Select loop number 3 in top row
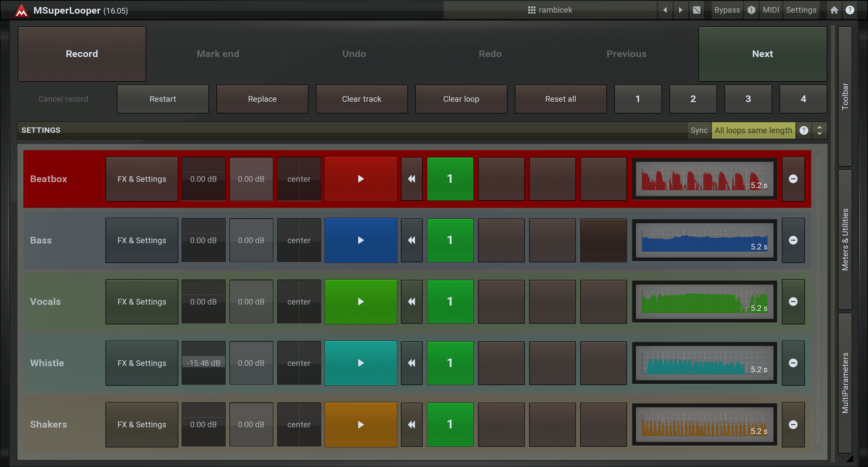The height and width of the screenshot is (467, 868). [x=748, y=99]
